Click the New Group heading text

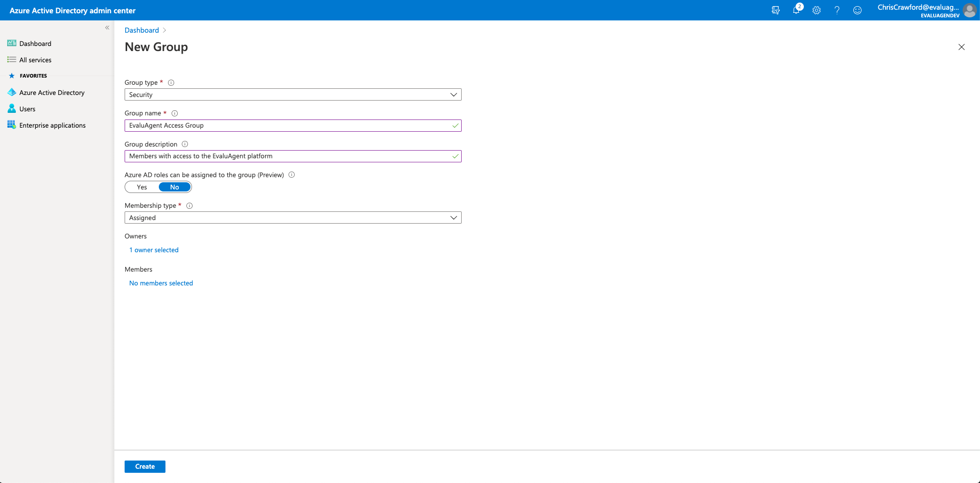pos(156,47)
